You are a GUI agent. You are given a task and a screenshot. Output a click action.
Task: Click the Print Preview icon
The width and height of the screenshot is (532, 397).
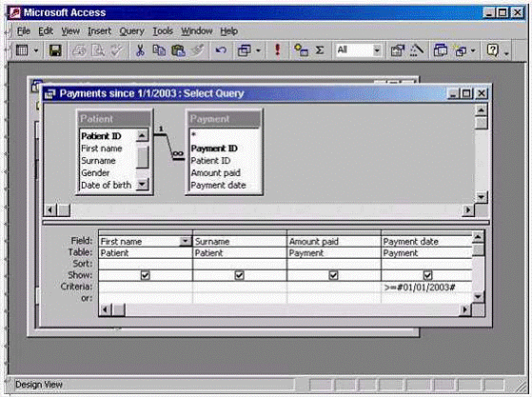[98, 50]
